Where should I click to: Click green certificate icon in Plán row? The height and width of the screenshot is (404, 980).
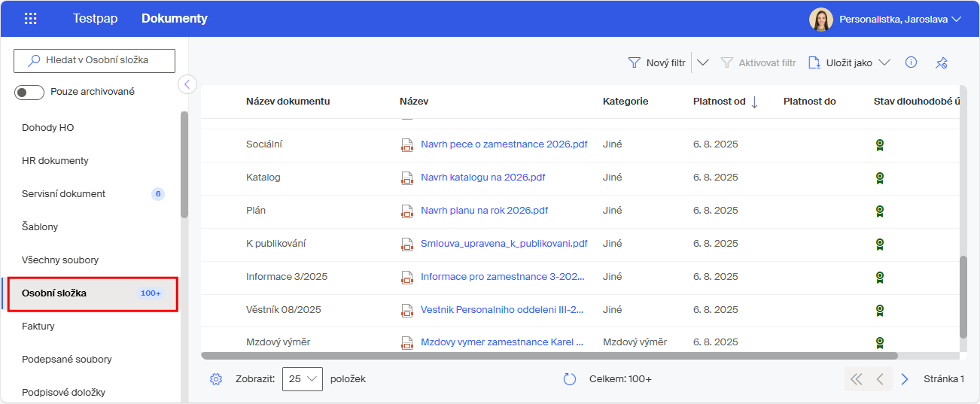tap(879, 211)
